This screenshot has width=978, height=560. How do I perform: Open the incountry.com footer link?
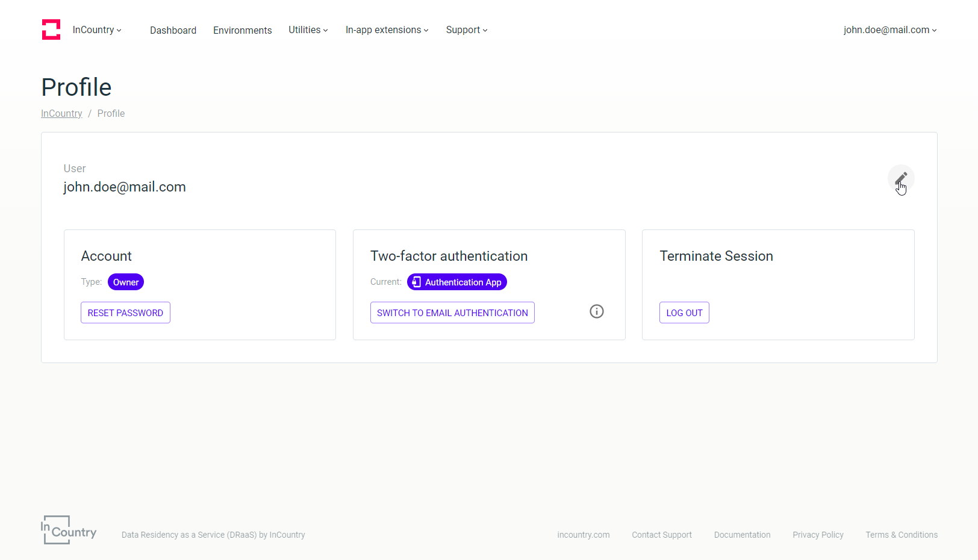point(584,535)
